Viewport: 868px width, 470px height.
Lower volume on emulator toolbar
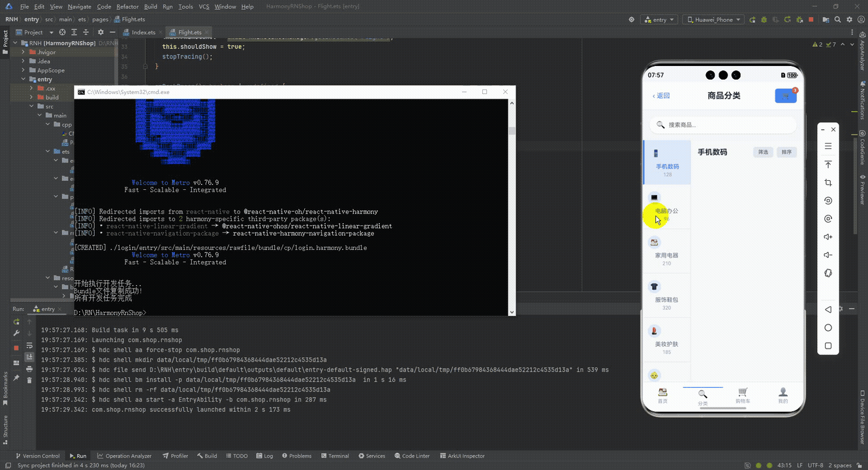point(828,255)
